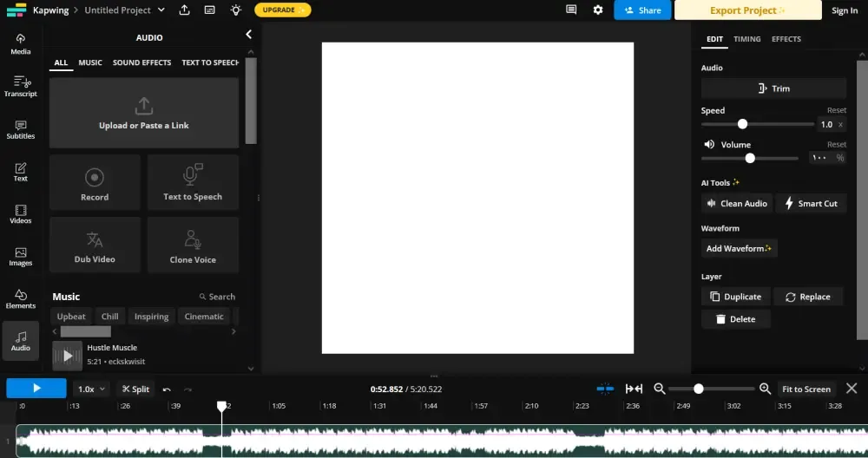Select the Sound Effects tab
The height and width of the screenshot is (458, 868).
pyautogui.click(x=141, y=62)
